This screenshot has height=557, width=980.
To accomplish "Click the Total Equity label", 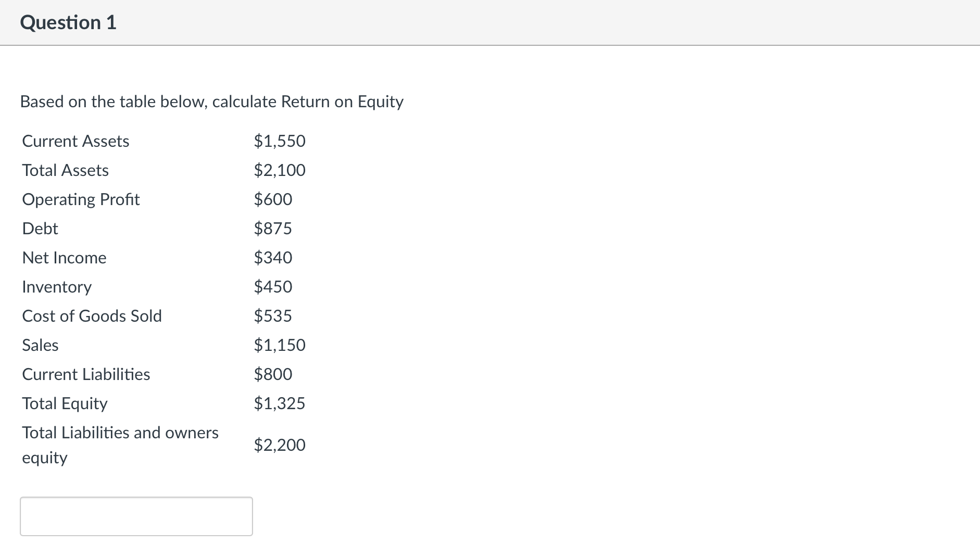I will coord(64,403).
